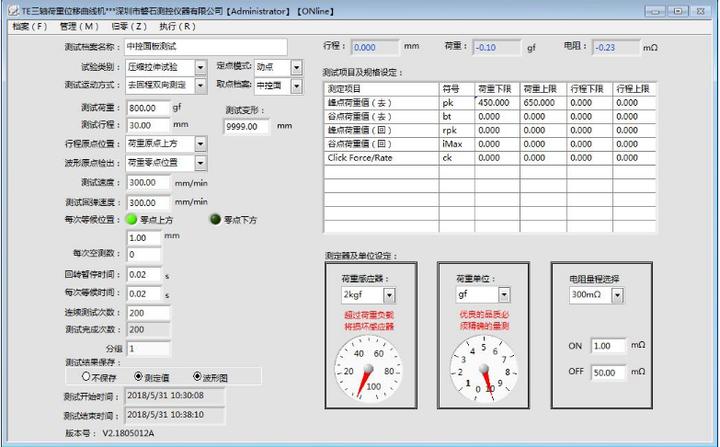Select the 测定值 radio button

138,377
